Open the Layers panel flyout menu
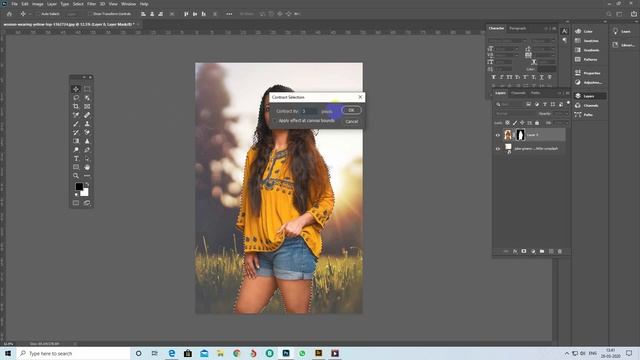 [567, 93]
